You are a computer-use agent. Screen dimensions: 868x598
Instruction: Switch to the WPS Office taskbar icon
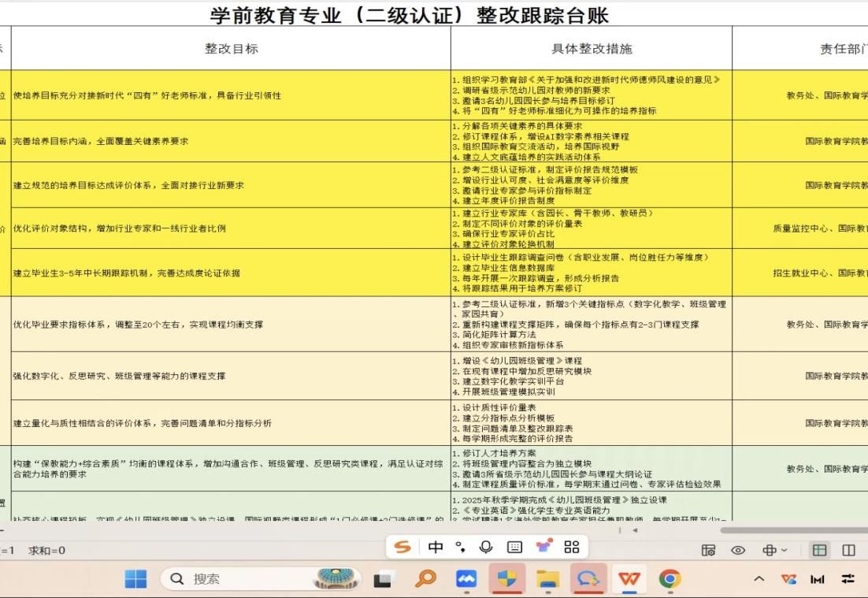click(x=629, y=579)
